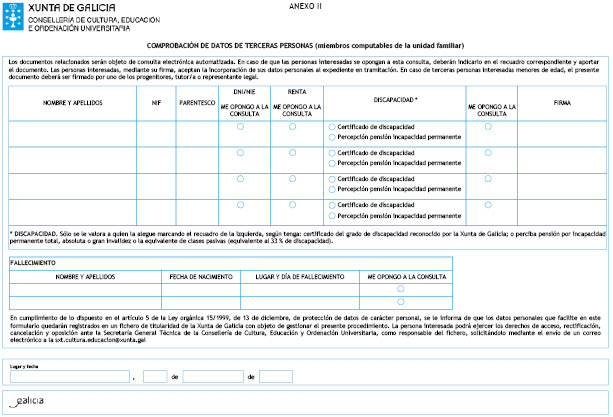Mark last row's rightmost Me opoño á consulta radio
Image resolution: width=613 pixels, height=417 pixels.
tap(487, 205)
